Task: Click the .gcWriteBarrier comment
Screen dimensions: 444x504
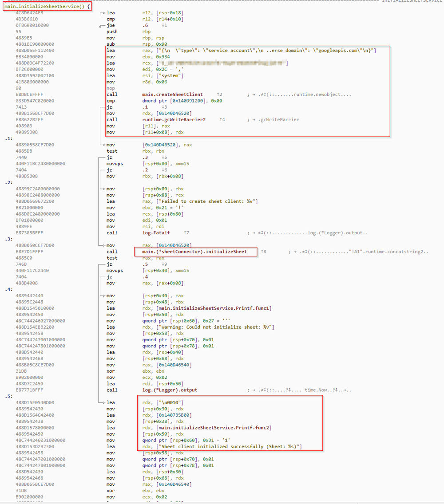Action: (279, 120)
